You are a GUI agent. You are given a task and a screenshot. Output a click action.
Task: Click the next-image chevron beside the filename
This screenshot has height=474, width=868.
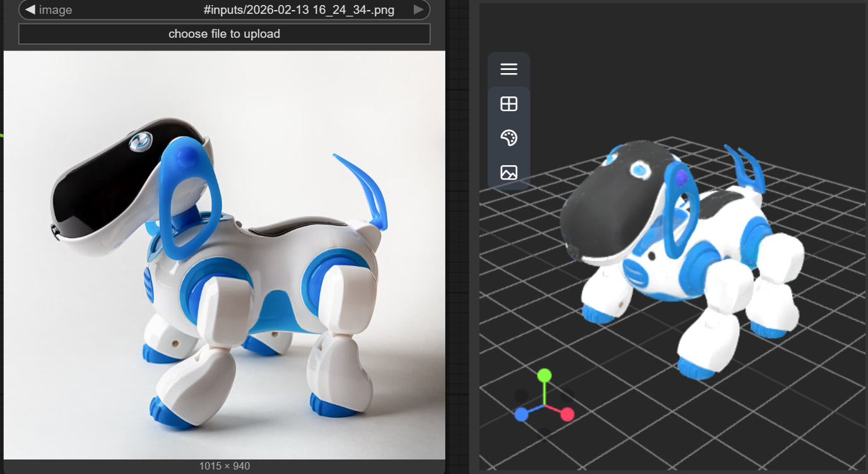click(x=417, y=9)
